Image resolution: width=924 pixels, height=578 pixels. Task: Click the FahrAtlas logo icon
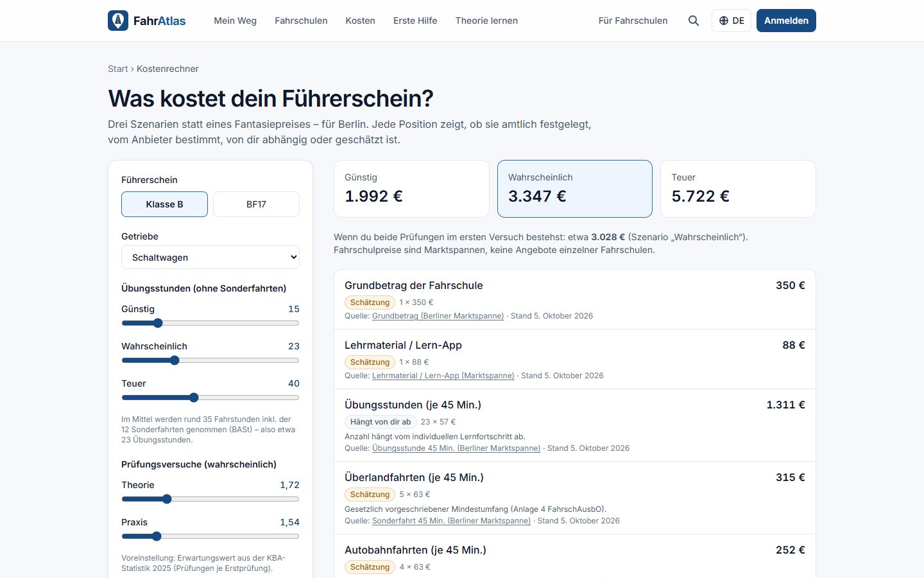(118, 21)
